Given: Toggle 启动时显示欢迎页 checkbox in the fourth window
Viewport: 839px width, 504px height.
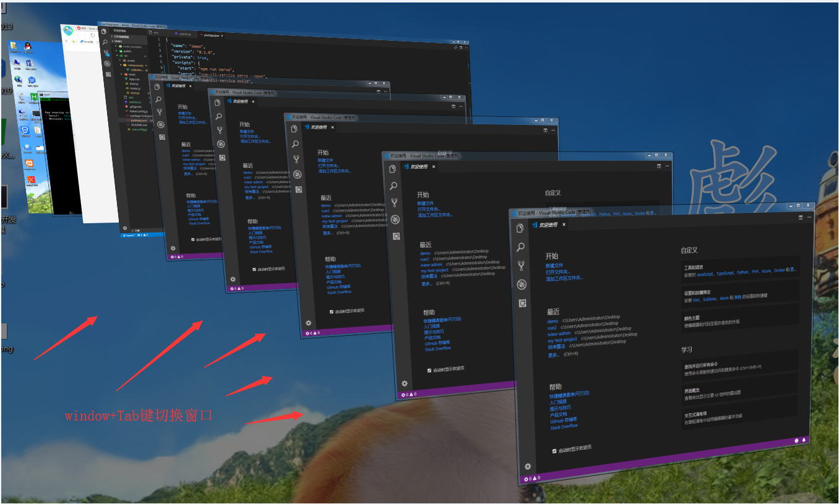Looking at the screenshot, I should click(x=254, y=269).
